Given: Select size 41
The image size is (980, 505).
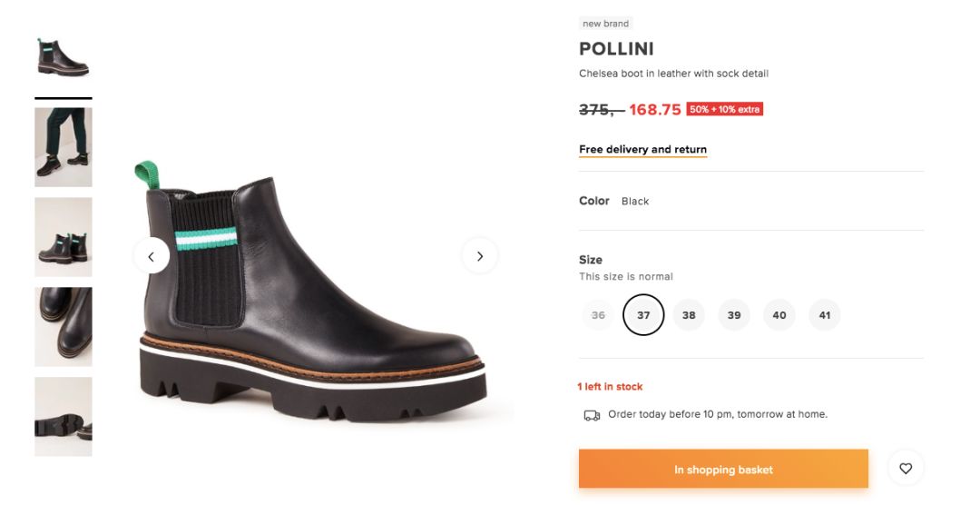Looking at the screenshot, I should coord(825,315).
